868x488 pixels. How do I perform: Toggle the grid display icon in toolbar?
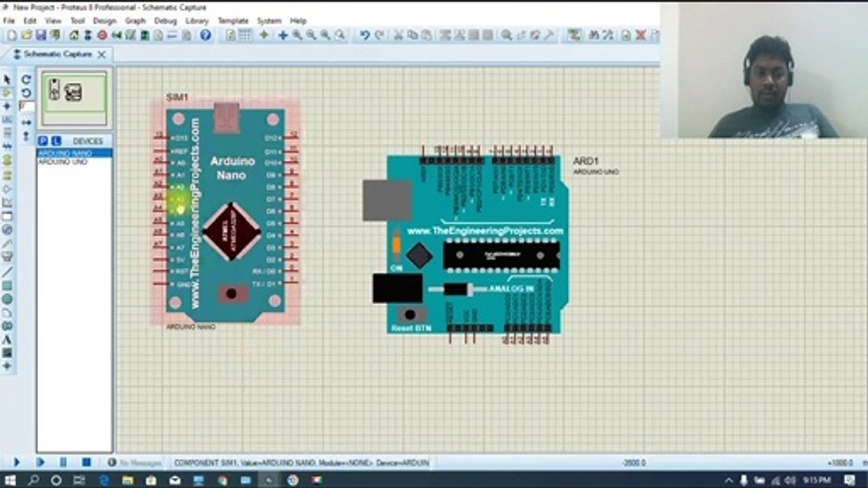point(245,35)
